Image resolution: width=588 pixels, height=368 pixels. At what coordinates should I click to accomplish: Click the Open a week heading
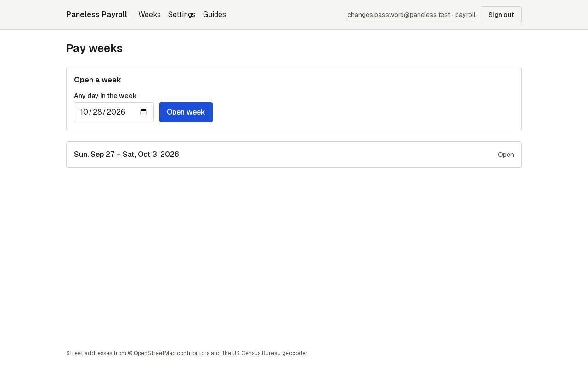click(x=97, y=80)
